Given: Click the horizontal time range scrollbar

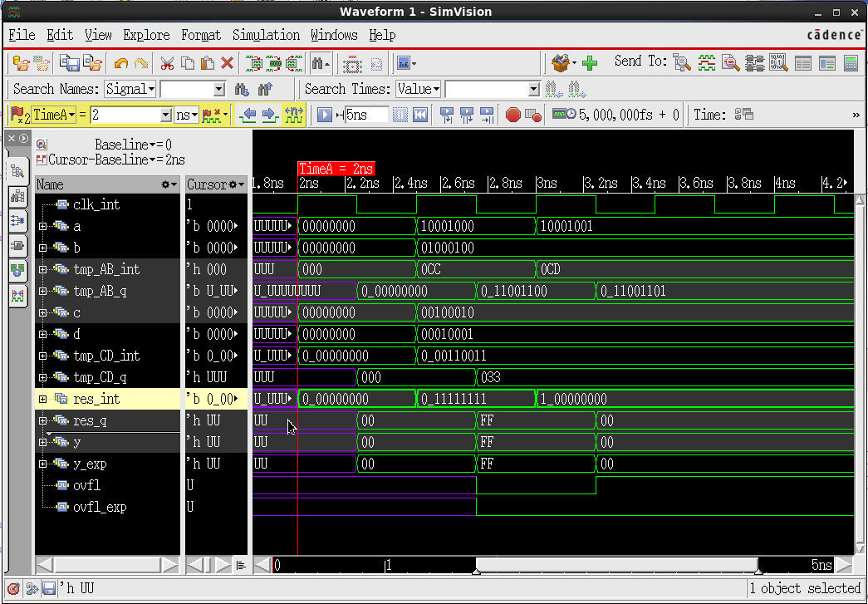Looking at the screenshot, I should pyautogui.click(x=616, y=565).
